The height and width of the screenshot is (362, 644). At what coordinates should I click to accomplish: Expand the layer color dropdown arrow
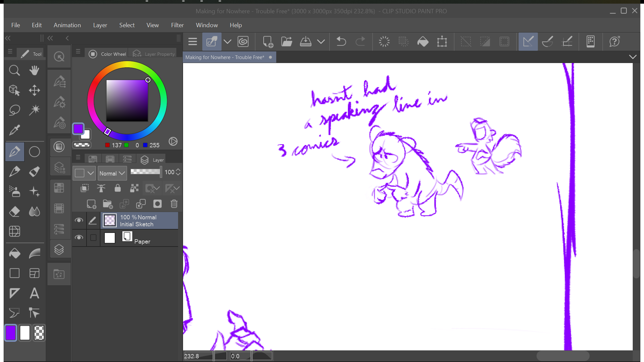[x=91, y=173]
